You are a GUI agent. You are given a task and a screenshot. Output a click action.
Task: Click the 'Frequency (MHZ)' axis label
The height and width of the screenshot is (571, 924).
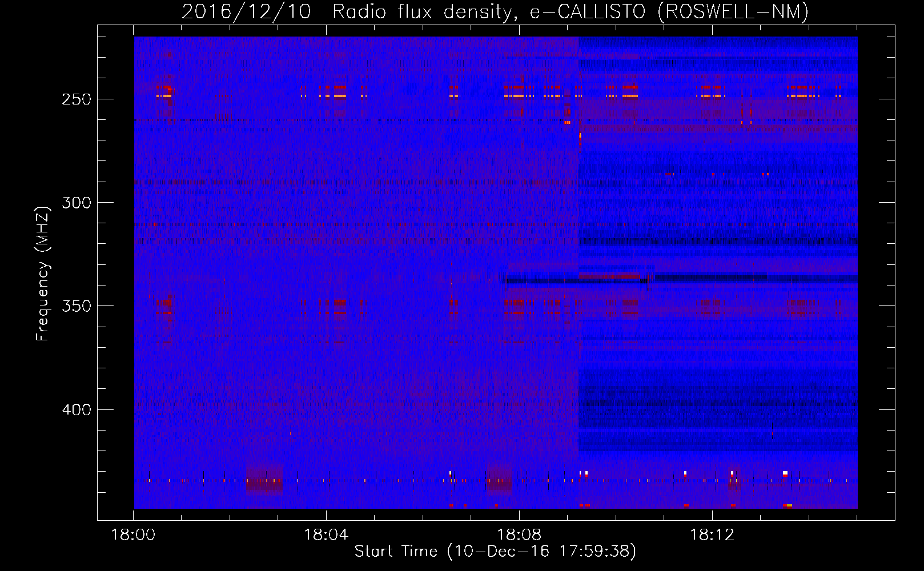[43, 274]
